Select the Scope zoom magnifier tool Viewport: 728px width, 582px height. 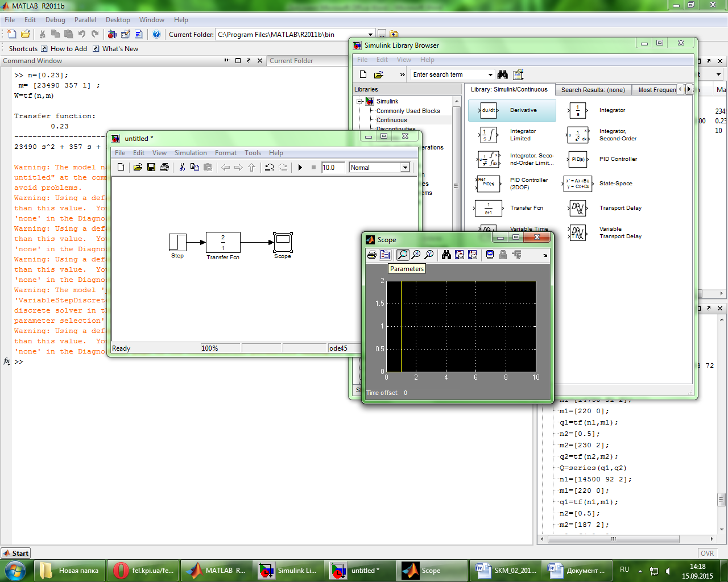click(403, 255)
